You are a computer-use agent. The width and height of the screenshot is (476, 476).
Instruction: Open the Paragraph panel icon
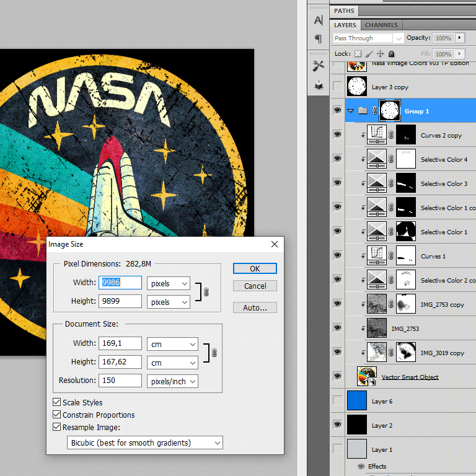pos(318,38)
